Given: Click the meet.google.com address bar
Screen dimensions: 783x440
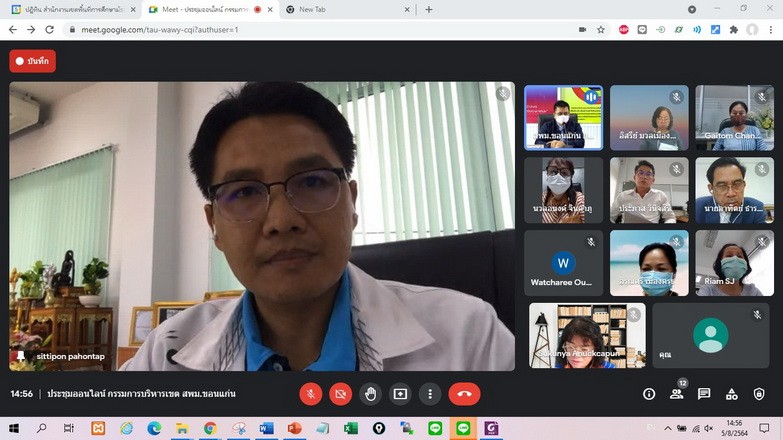Looking at the screenshot, I should 300,30.
